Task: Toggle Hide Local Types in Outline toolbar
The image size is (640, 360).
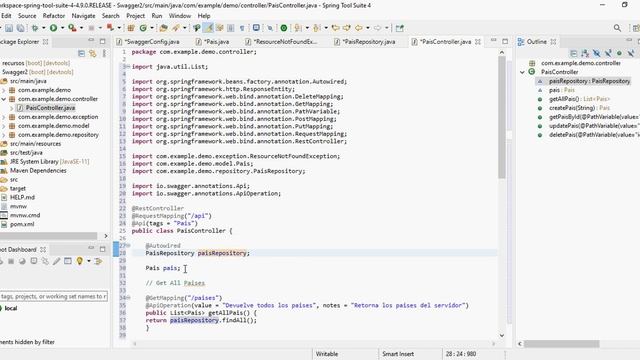Action: 631,53
